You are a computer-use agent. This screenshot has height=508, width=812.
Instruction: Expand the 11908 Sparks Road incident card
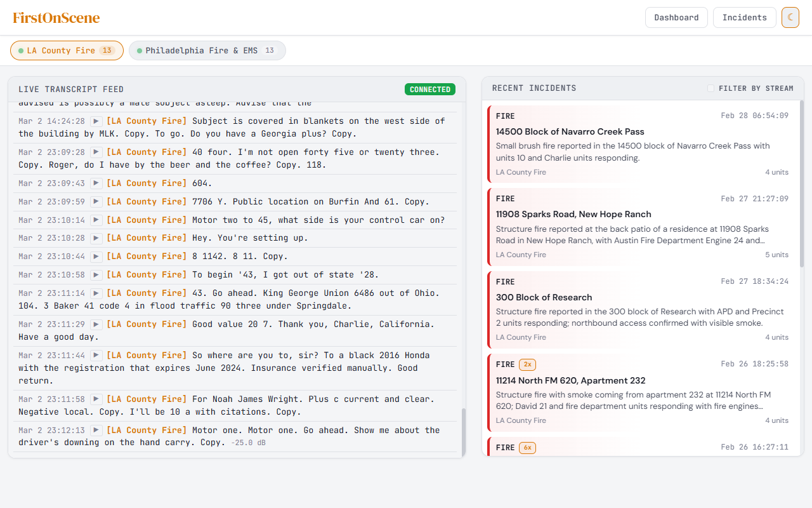(x=642, y=227)
